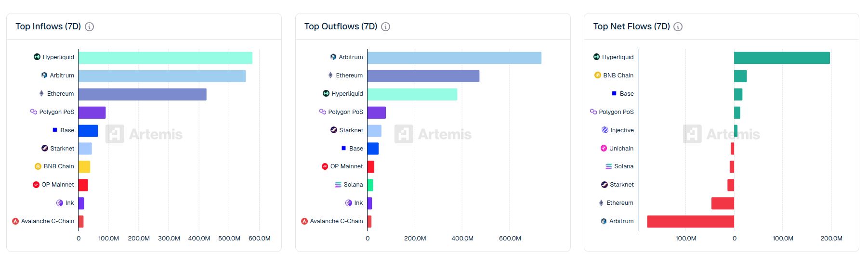Image resolution: width=868 pixels, height=264 pixels.
Task: Click Solana logo in Top Outflows chart
Action: point(338,185)
